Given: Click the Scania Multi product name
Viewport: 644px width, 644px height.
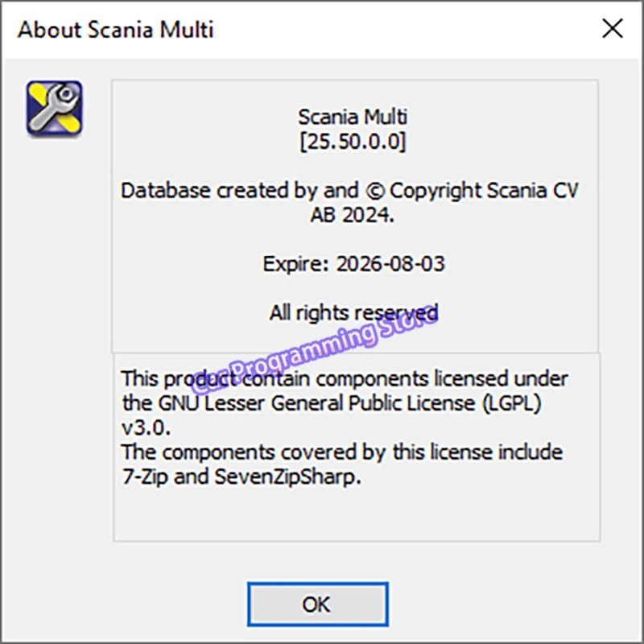Looking at the screenshot, I should coord(353,118).
